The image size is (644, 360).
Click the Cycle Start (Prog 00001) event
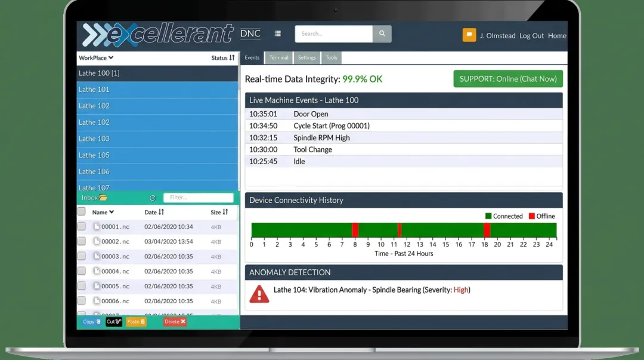point(404,126)
